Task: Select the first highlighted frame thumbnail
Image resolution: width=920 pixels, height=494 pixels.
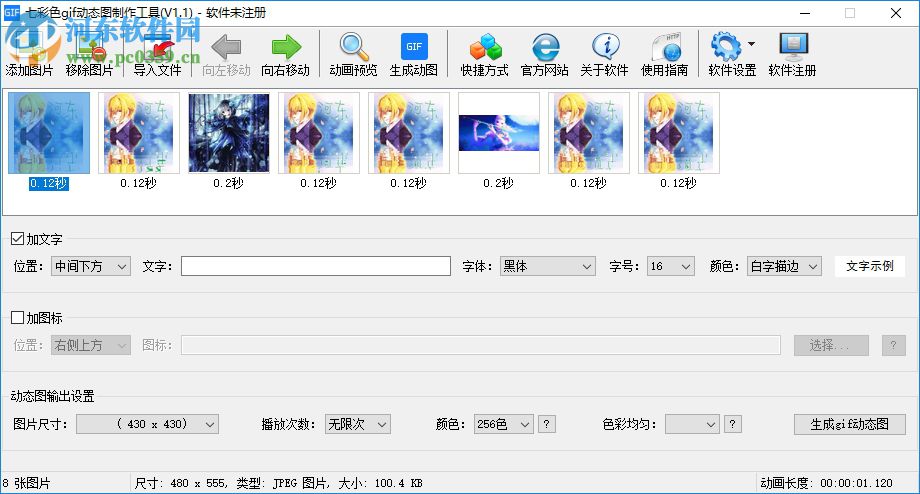Action: coord(49,133)
